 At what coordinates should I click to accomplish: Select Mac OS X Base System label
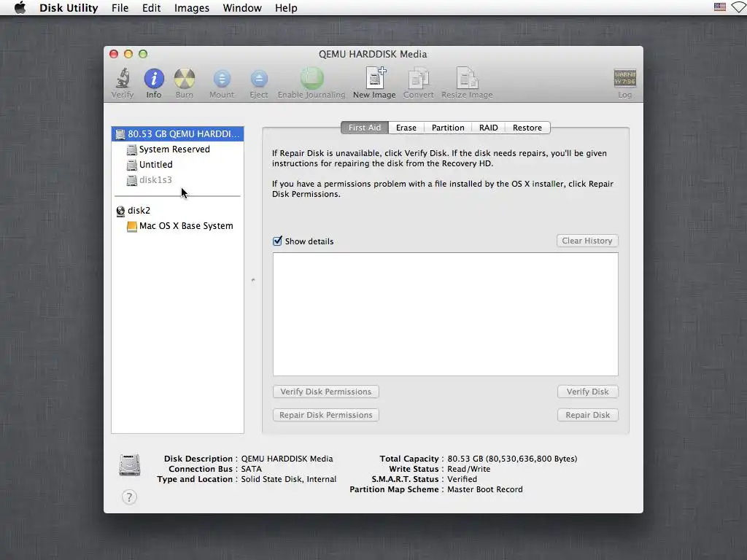pyautogui.click(x=186, y=226)
